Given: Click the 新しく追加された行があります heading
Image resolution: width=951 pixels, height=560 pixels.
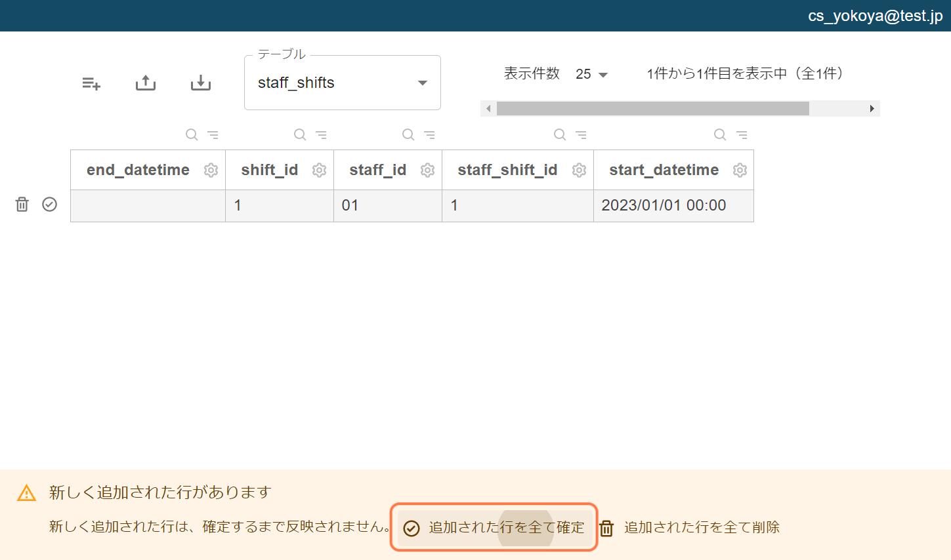Looking at the screenshot, I should [x=160, y=492].
